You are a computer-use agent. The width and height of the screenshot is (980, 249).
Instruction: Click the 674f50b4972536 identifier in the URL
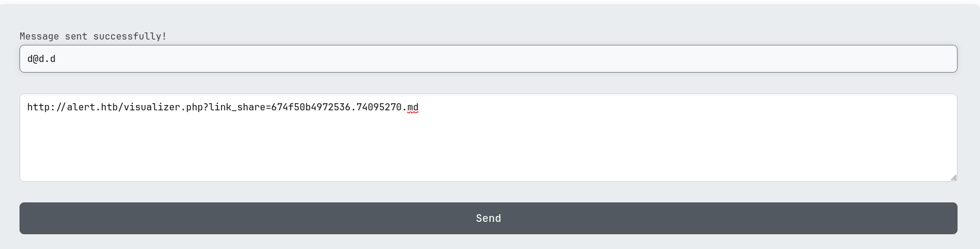pyautogui.click(x=311, y=107)
